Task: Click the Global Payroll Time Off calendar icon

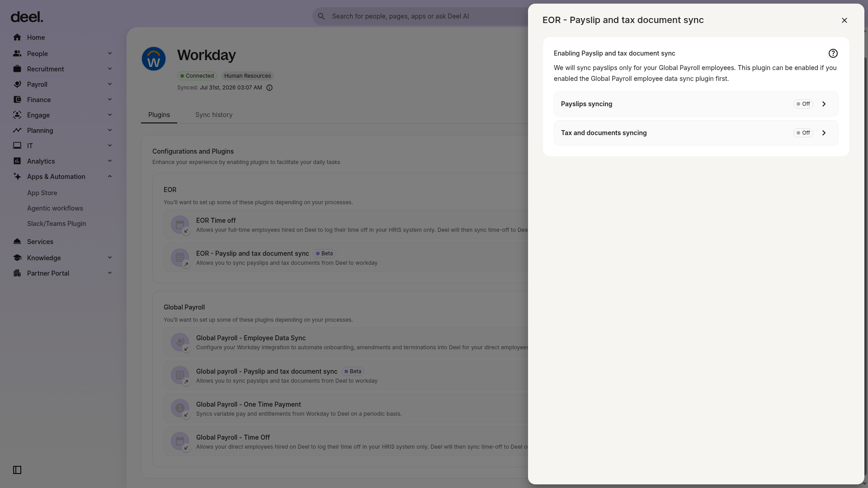Action: (x=180, y=441)
